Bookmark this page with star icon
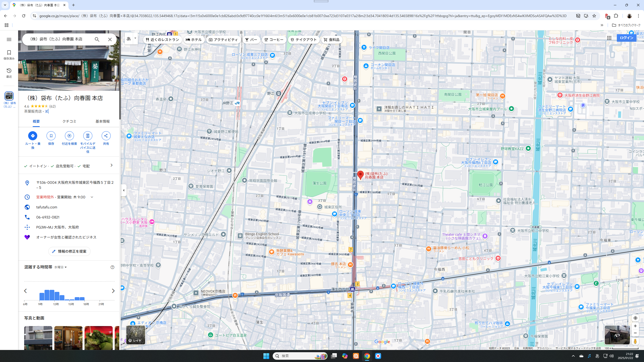 tap(594, 16)
